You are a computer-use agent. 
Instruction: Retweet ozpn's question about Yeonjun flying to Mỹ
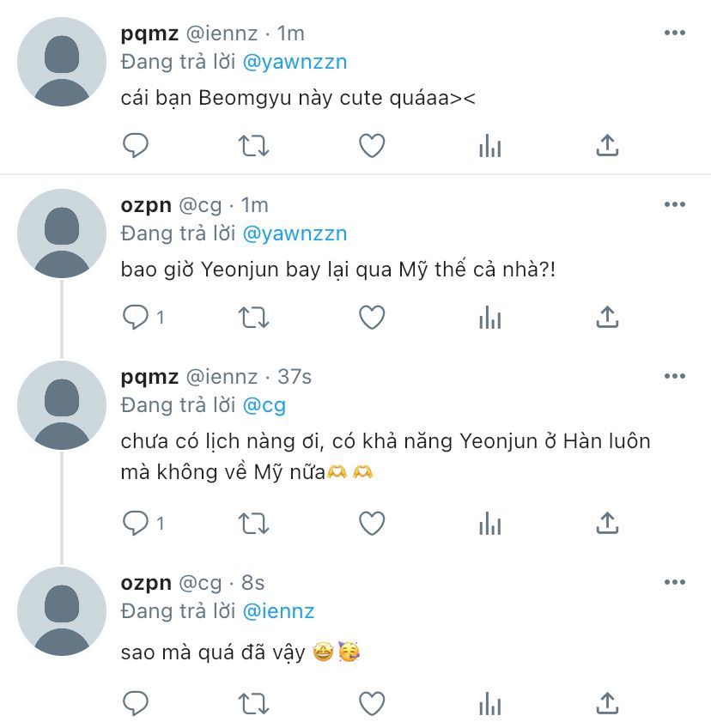[253, 317]
